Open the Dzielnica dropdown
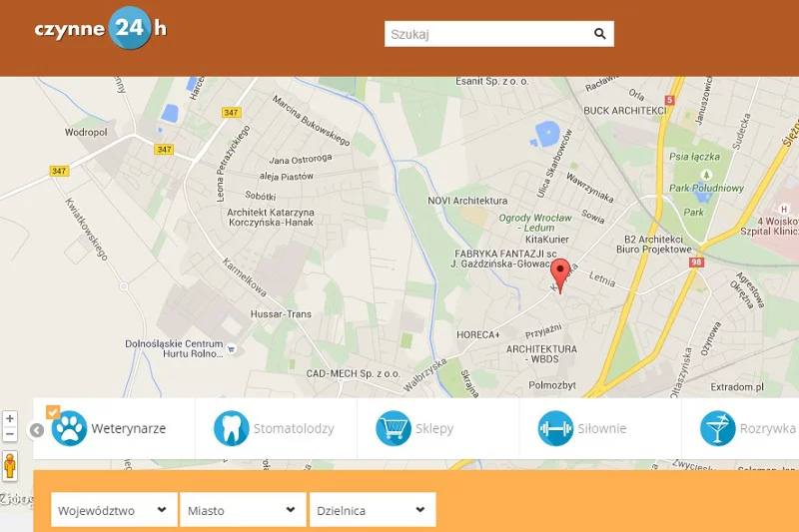 tap(373, 510)
